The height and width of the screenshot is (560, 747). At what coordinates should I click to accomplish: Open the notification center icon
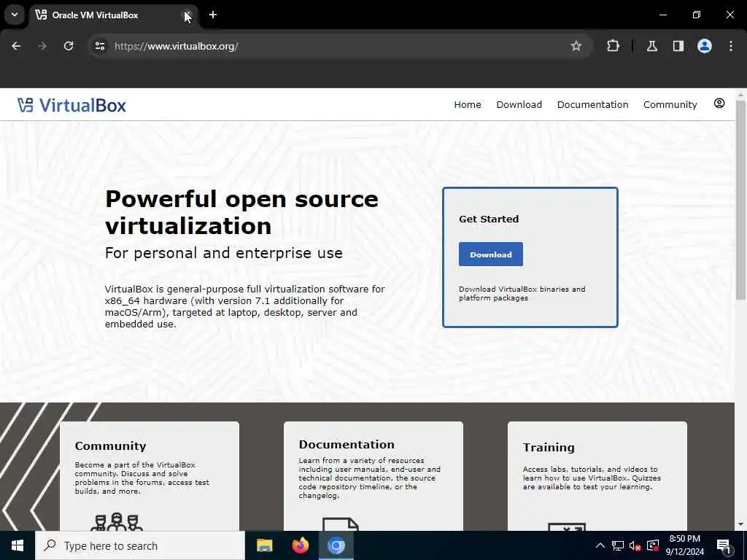724,546
